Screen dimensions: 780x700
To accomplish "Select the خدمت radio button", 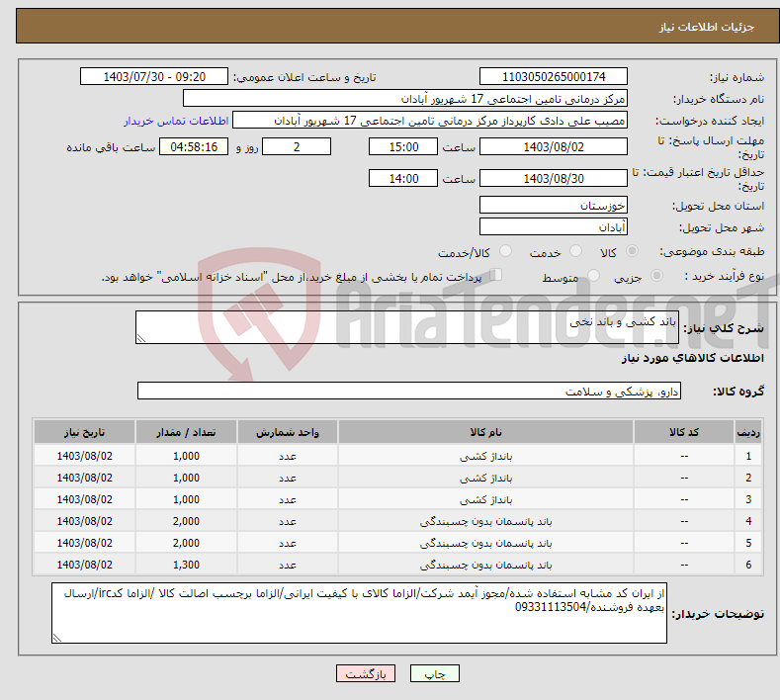I will (x=575, y=251).
